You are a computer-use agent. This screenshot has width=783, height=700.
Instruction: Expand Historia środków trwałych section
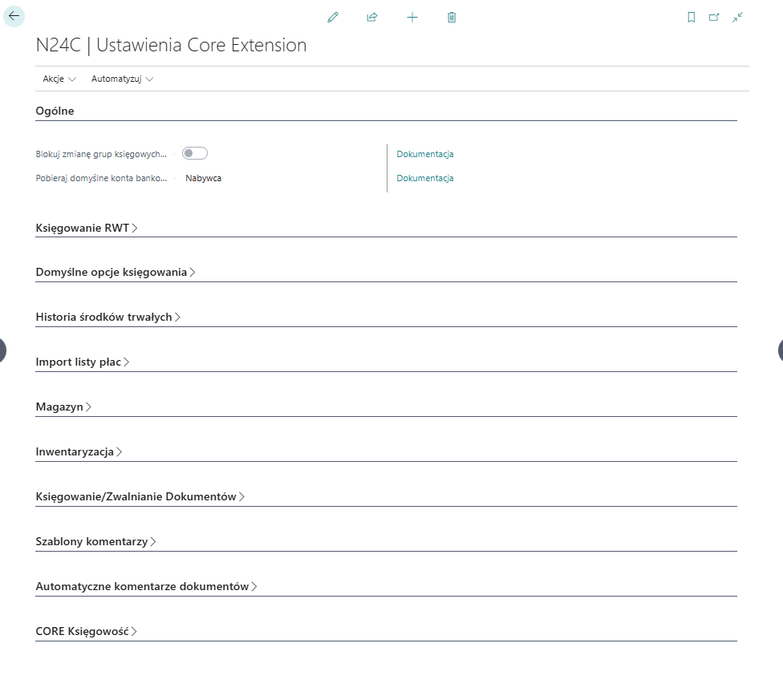pyautogui.click(x=108, y=318)
